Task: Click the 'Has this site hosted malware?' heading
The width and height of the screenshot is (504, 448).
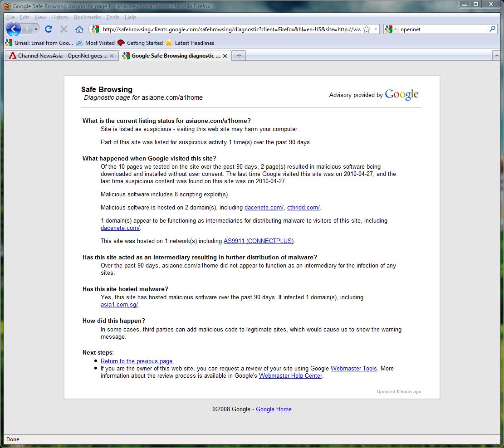Action: click(x=125, y=289)
